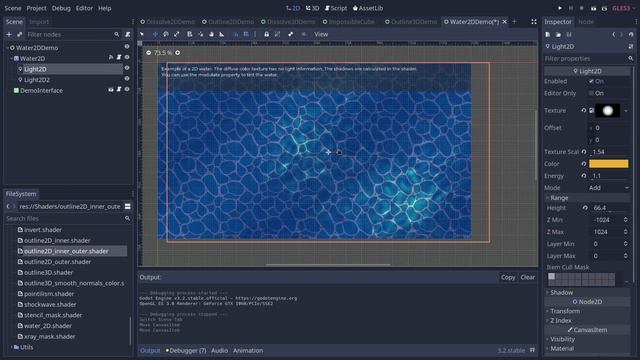Open the Texture resource dropdown arrow

pos(626,111)
